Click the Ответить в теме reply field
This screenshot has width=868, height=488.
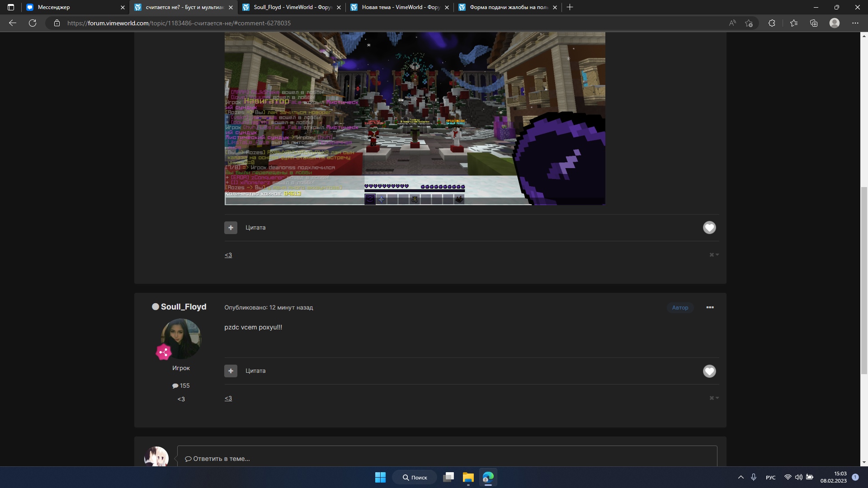click(x=447, y=458)
